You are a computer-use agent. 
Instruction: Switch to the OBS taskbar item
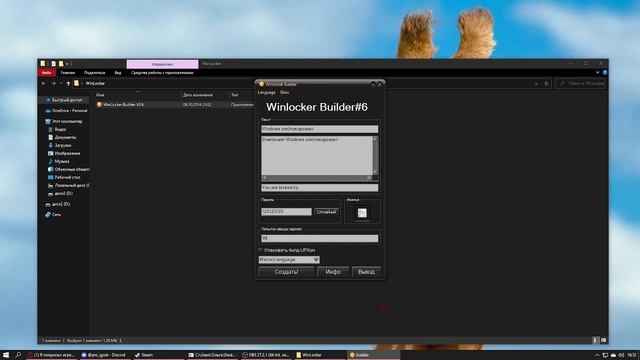[265, 355]
